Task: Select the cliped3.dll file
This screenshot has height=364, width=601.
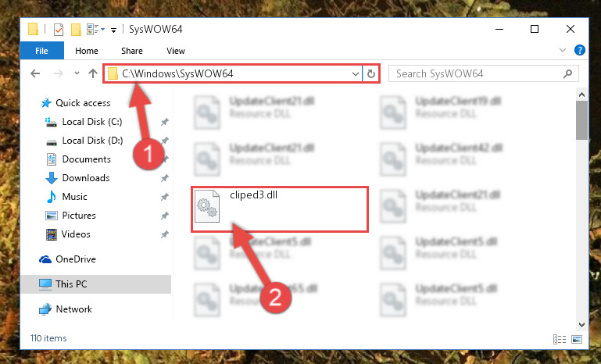Action: coord(280,209)
